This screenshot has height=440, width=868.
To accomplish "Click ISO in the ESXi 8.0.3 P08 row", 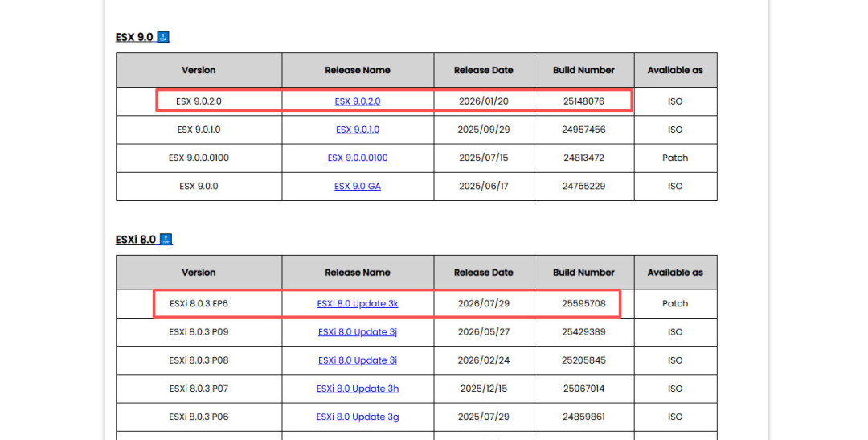I will pyautogui.click(x=675, y=360).
